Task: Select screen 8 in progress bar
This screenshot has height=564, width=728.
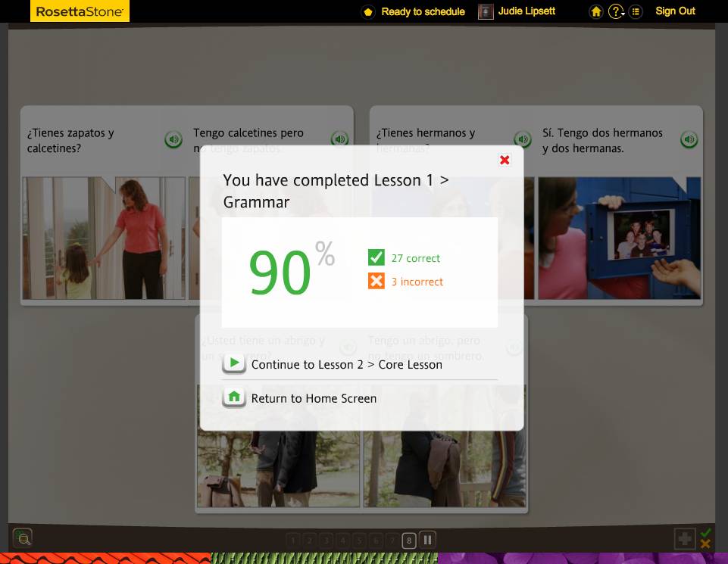Action: point(409,540)
